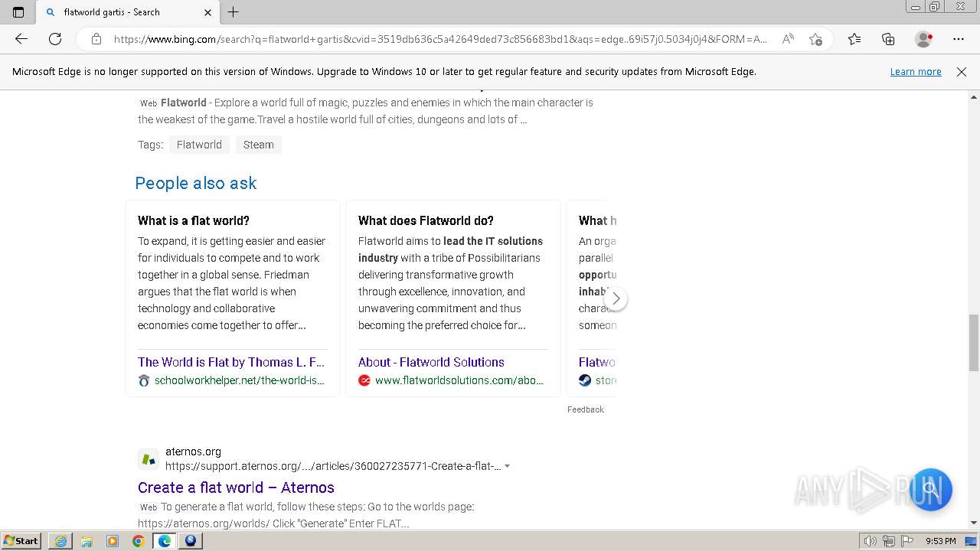The image size is (980, 551).
Task: Click the 9:53 PM clock
Action: click(941, 541)
